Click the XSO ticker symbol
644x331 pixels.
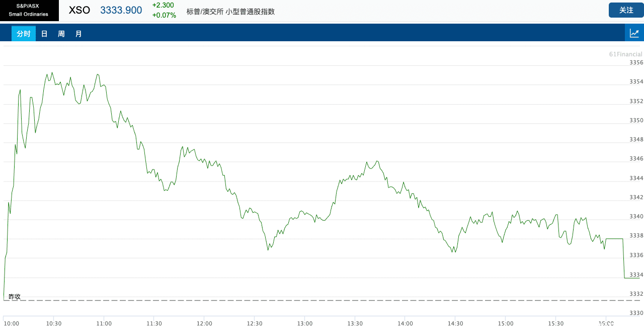pos(79,10)
